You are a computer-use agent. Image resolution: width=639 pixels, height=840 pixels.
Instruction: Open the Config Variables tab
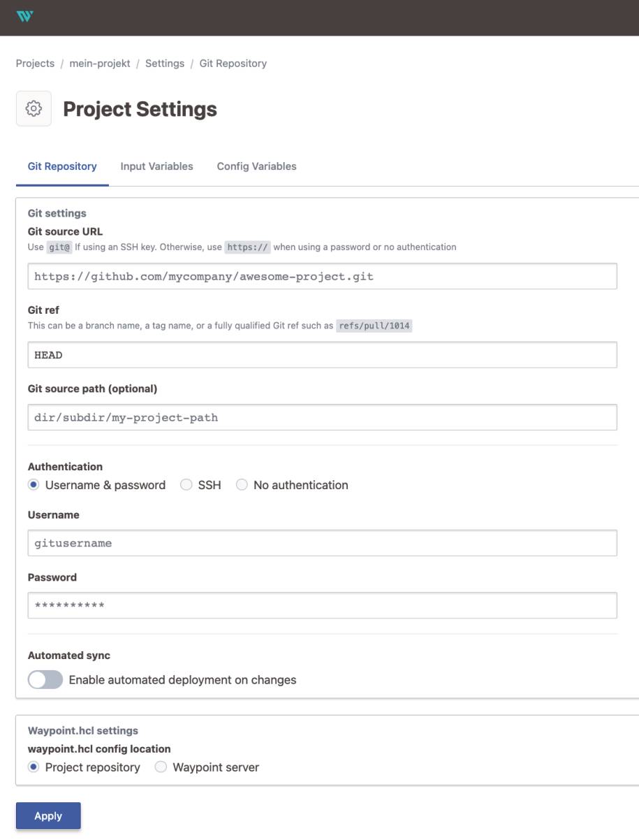click(x=256, y=166)
